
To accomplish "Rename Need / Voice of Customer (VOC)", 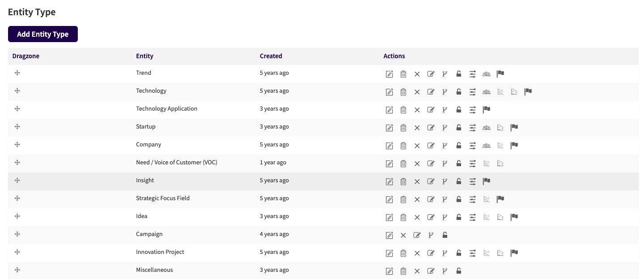I will (431, 163).
